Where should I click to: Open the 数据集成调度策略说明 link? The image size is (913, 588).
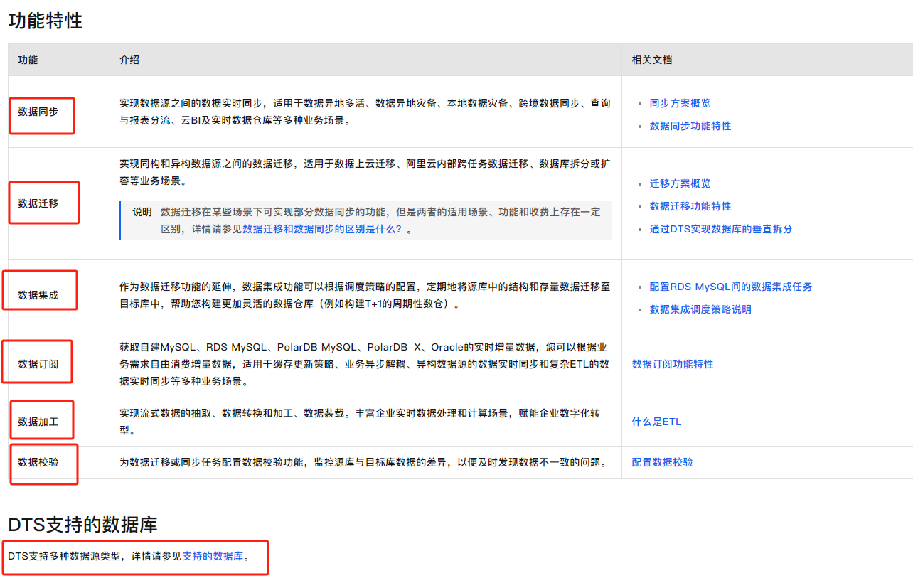[x=700, y=309]
